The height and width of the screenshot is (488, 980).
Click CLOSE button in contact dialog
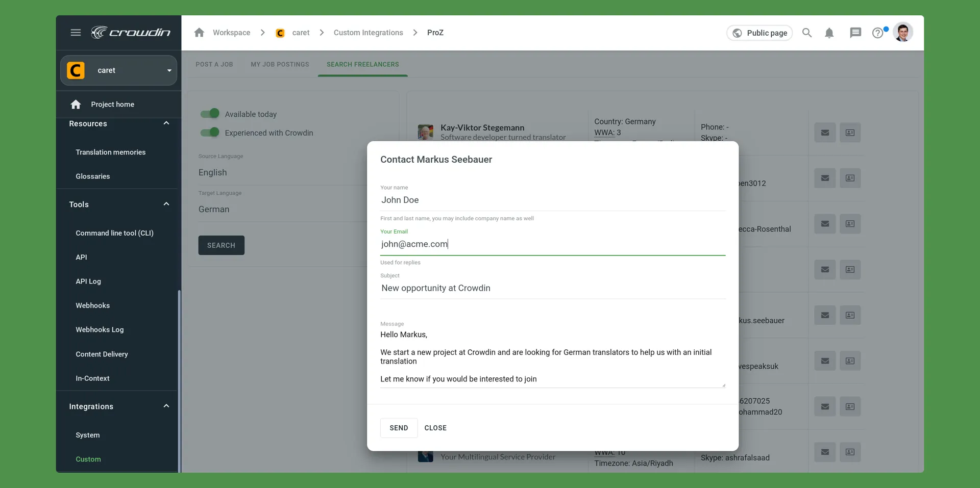pos(435,428)
